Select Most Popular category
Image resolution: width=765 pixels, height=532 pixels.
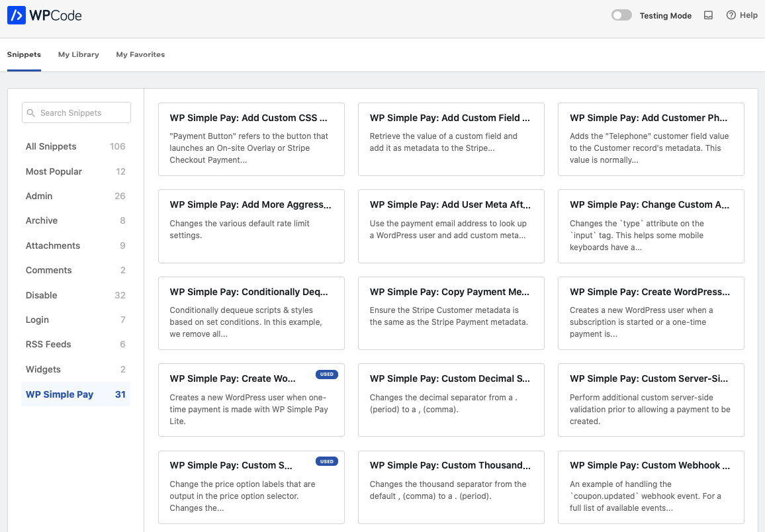[54, 171]
